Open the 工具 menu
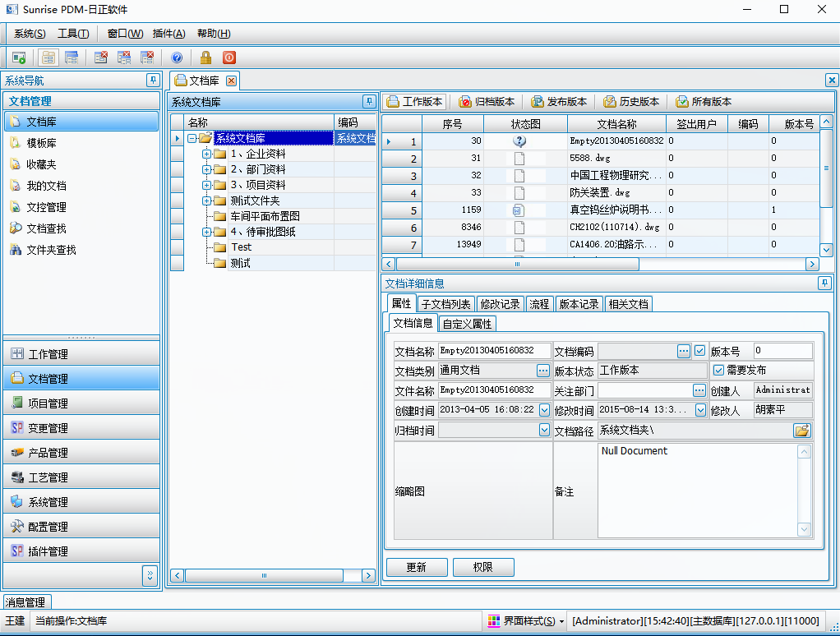 click(x=72, y=34)
